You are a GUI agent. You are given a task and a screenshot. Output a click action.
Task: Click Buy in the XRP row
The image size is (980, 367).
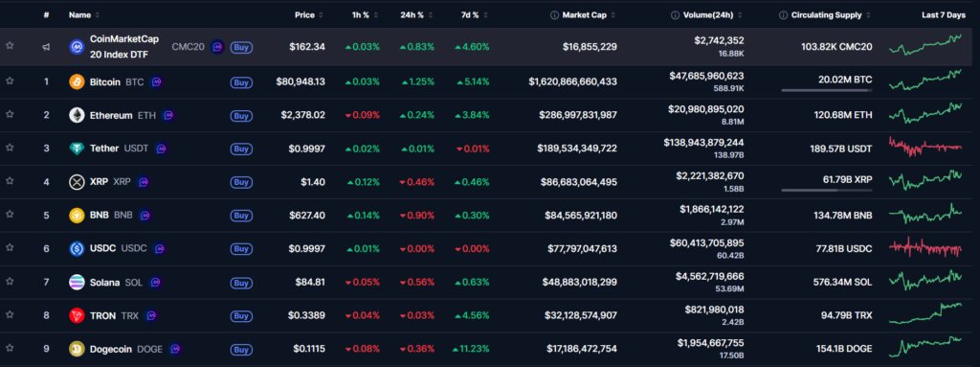pyautogui.click(x=241, y=182)
